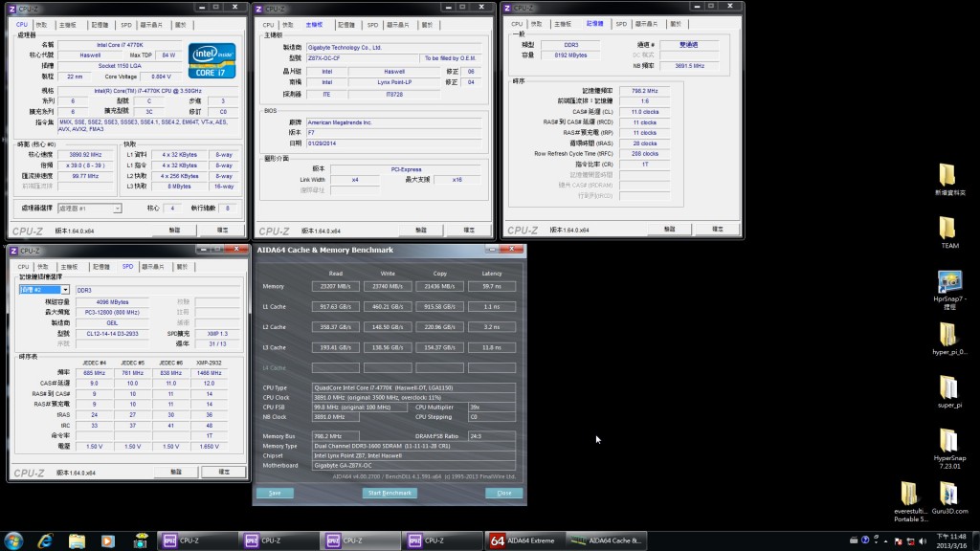Click the "PCI-Express" graphic interface field
This screenshot has width=980, height=551.
[x=406, y=169]
